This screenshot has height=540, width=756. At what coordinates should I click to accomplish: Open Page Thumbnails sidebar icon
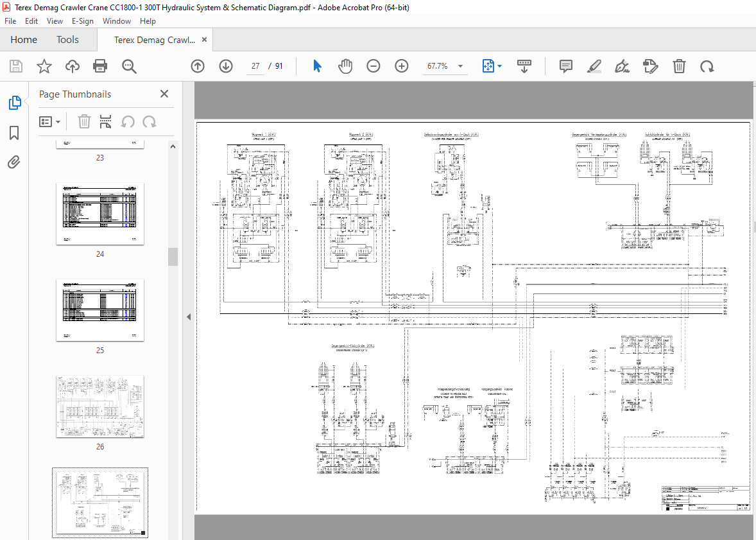coord(15,102)
